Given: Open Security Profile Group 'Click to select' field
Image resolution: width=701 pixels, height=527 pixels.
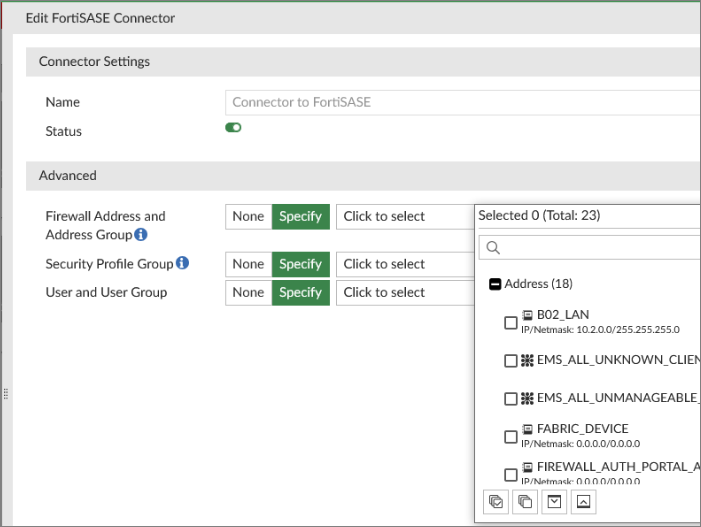Looking at the screenshot, I should (x=405, y=264).
